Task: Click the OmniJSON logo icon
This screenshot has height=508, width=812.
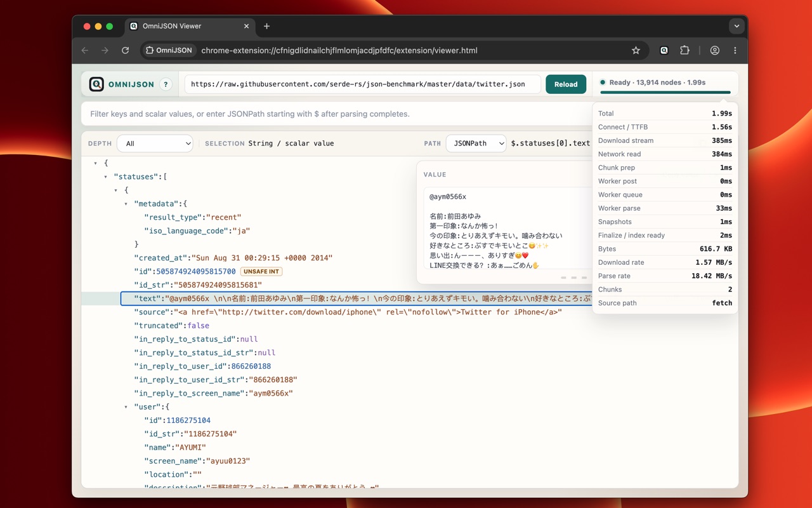Action: (x=96, y=84)
